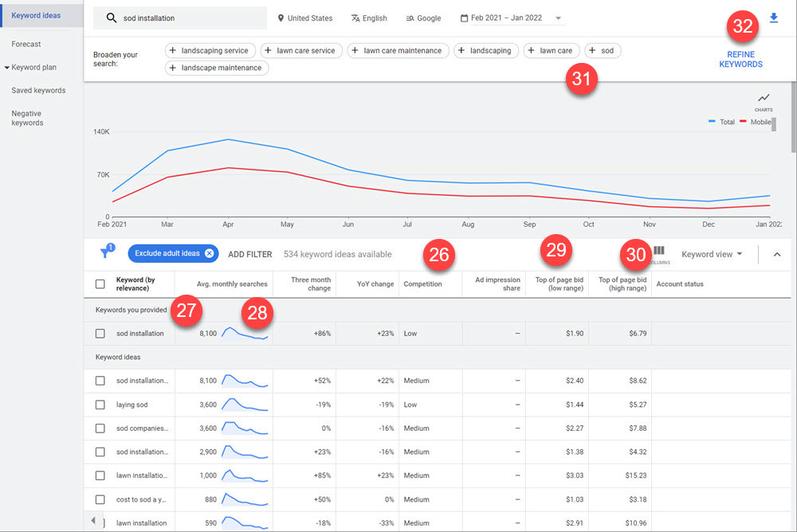
Task: Check the 'sod companies...' keyword row
Action: [x=100, y=428]
